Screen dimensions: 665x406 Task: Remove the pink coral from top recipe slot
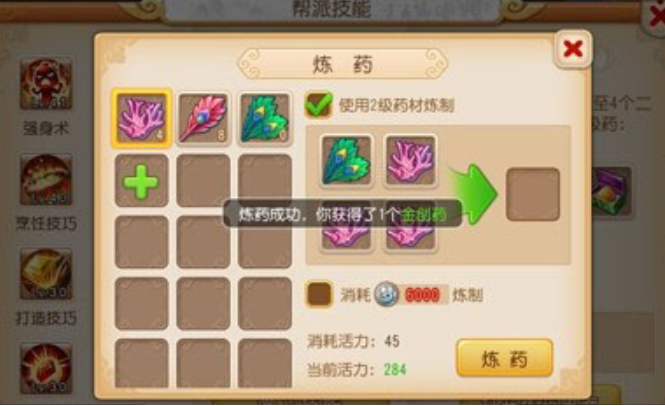pyautogui.click(x=410, y=161)
